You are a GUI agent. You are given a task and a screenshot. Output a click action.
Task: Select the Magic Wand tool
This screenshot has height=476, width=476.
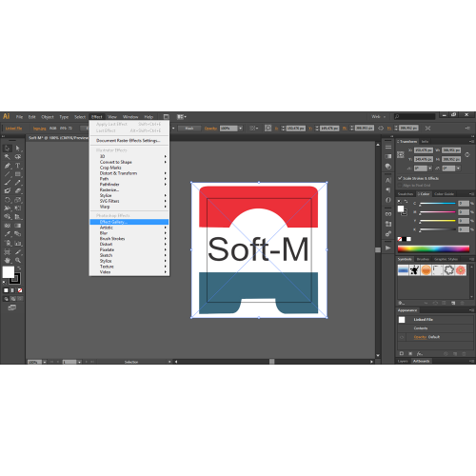click(8, 157)
